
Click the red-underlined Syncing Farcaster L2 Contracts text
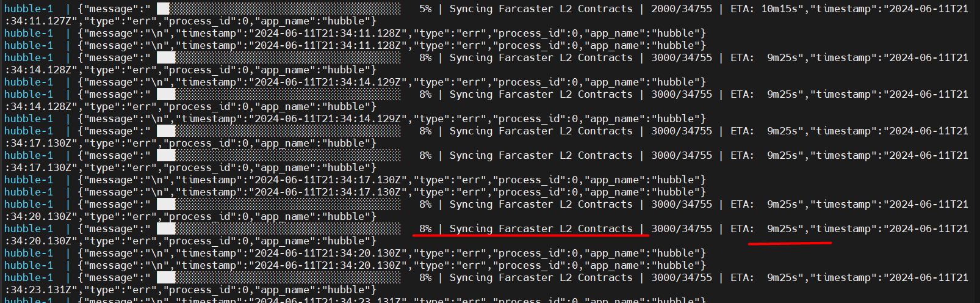pyautogui.click(x=541, y=229)
